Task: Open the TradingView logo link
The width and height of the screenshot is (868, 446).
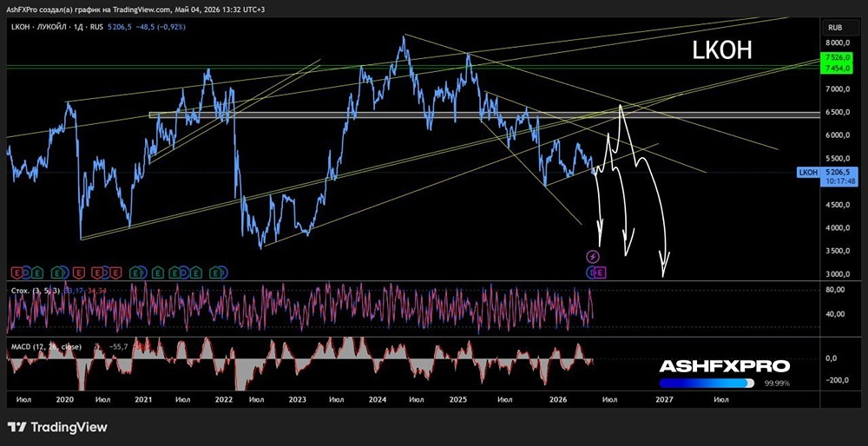Action: [57, 427]
